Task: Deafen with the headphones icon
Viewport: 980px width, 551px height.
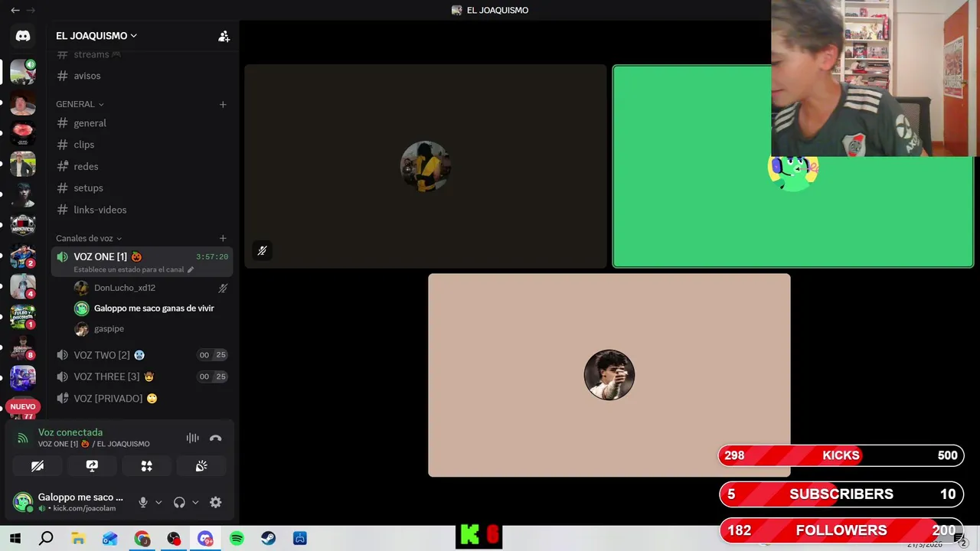Action: 179,502
